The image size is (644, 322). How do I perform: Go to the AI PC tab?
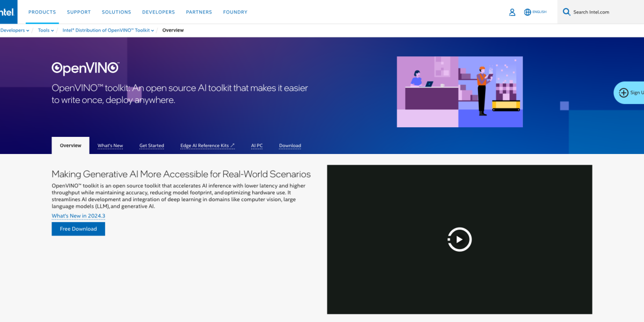[x=257, y=145]
